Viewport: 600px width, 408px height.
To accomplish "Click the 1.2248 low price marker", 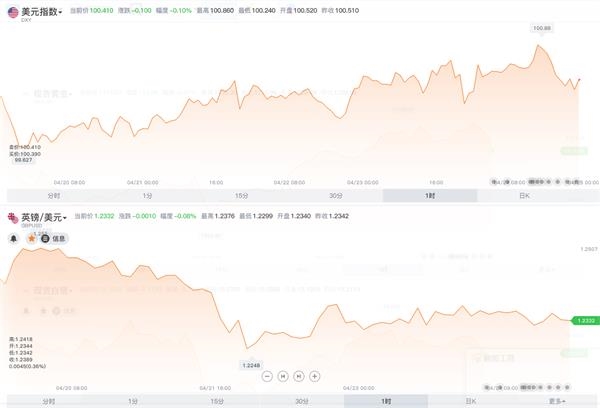I will (251, 365).
